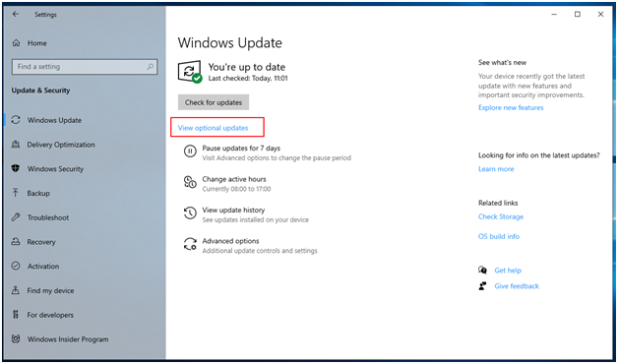The height and width of the screenshot is (364, 618).
Task: Click the Learn more link
Action: 496,169
